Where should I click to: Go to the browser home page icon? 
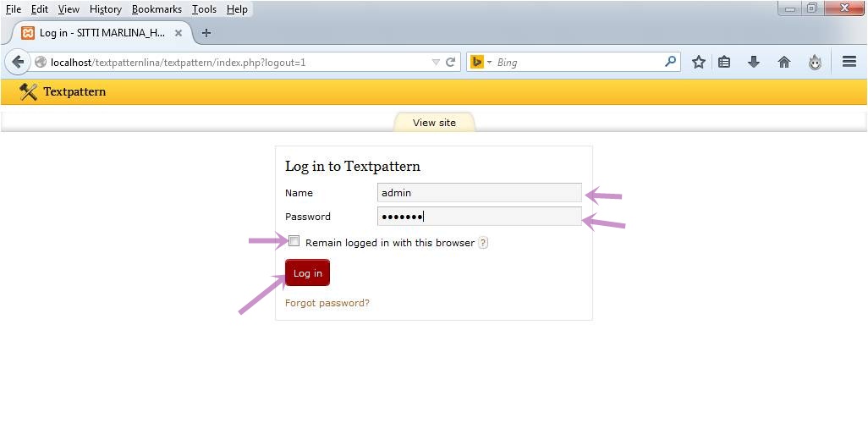(784, 62)
